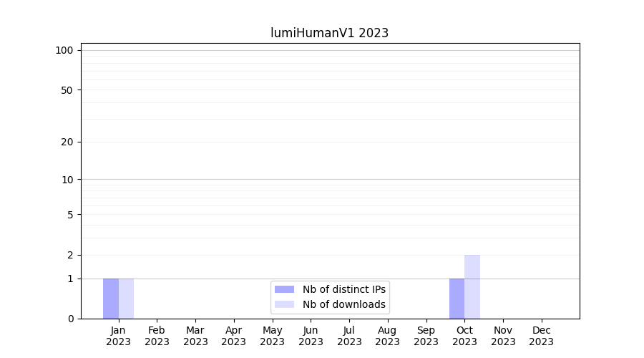Click the y-axis tick label '100'
The image size is (644, 358).
64,50
